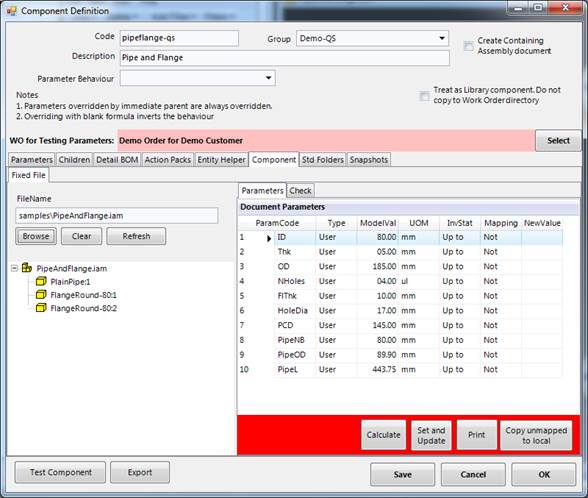Click the Component Definition window icon
588x498 pixels.
coord(12,11)
